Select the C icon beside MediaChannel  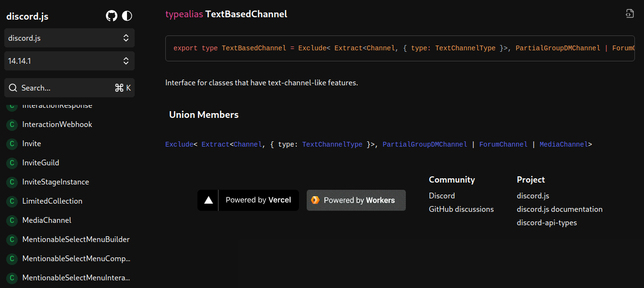(x=11, y=220)
